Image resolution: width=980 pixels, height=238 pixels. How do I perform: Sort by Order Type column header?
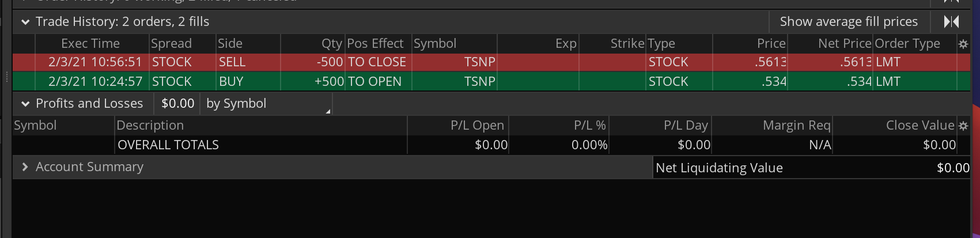point(907,44)
